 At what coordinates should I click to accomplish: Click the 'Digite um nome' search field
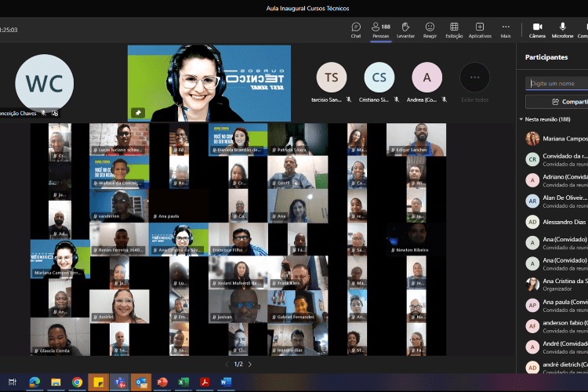[558, 83]
